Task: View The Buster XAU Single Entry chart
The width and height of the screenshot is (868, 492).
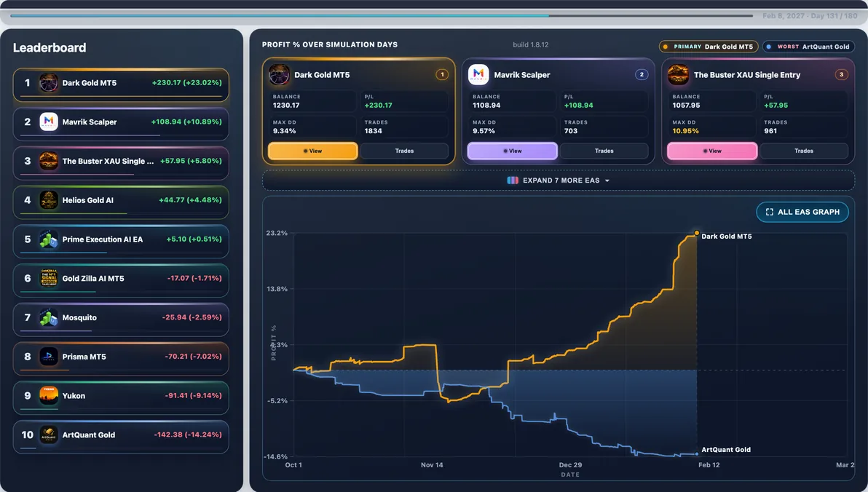Action: coord(712,151)
